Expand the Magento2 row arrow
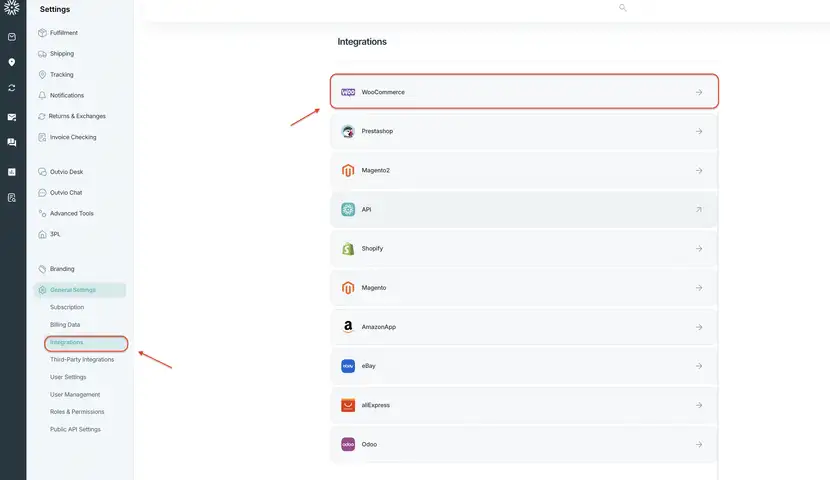Viewport: 830px width, 480px height. [x=699, y=170]
